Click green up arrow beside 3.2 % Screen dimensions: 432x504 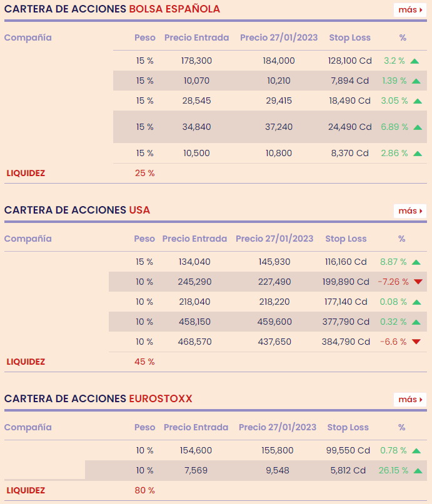coord(416,61)
